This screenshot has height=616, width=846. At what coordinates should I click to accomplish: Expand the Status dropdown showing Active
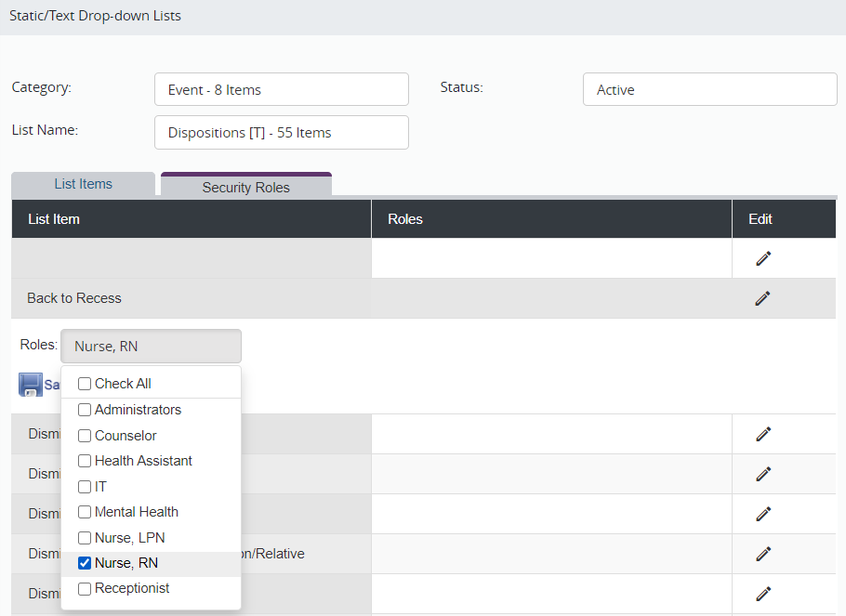709,90
